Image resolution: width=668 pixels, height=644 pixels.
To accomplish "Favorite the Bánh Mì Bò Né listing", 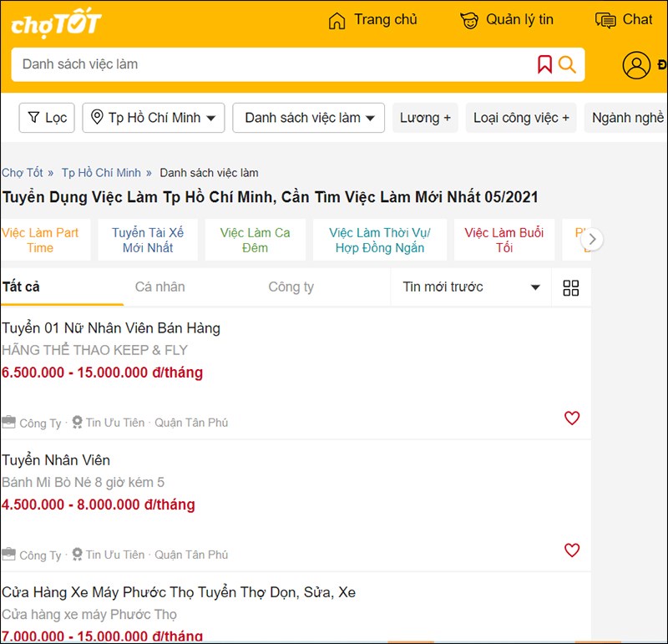I will [x=572, y=550].
